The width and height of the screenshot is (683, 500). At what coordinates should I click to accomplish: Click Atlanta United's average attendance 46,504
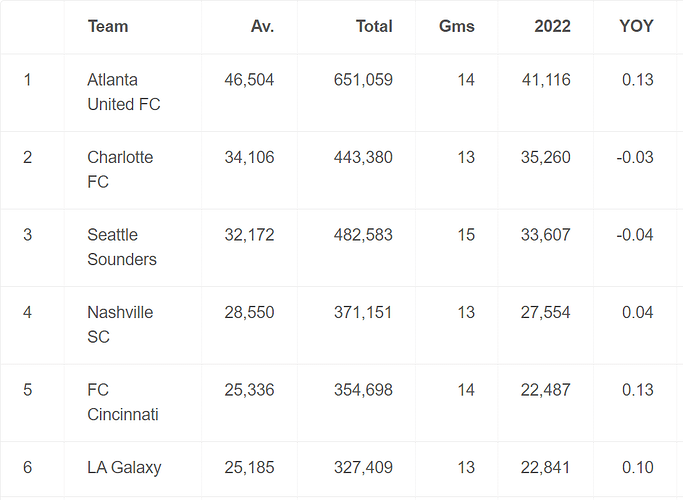(x=249, y=80)
